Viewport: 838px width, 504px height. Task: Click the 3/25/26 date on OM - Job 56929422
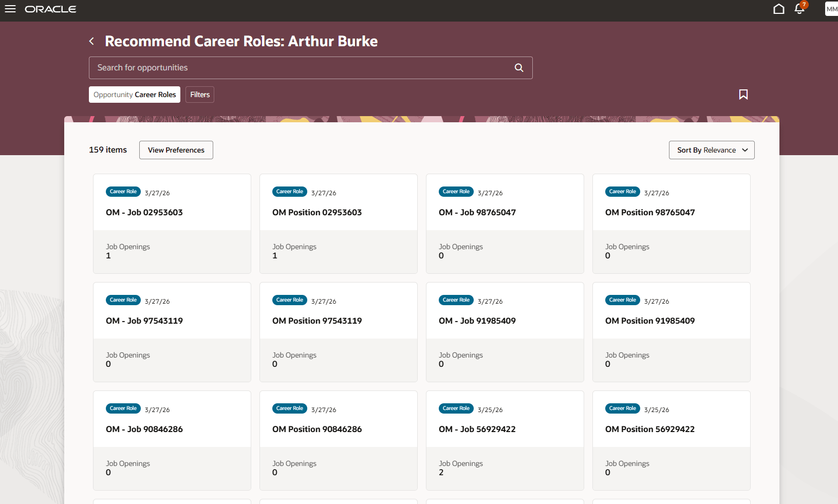pyautogui.click(x=490, y=410)
